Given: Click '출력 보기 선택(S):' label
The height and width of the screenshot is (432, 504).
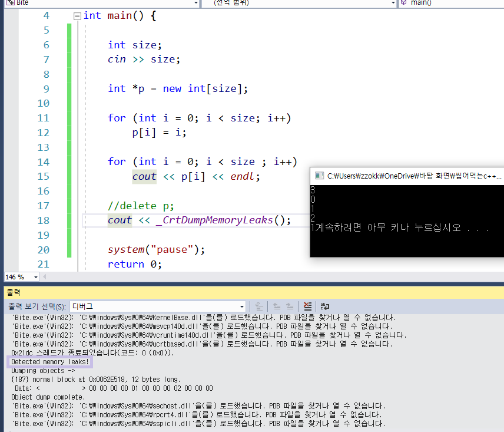Looking at the screenshot, I should (x=37, y=306).
